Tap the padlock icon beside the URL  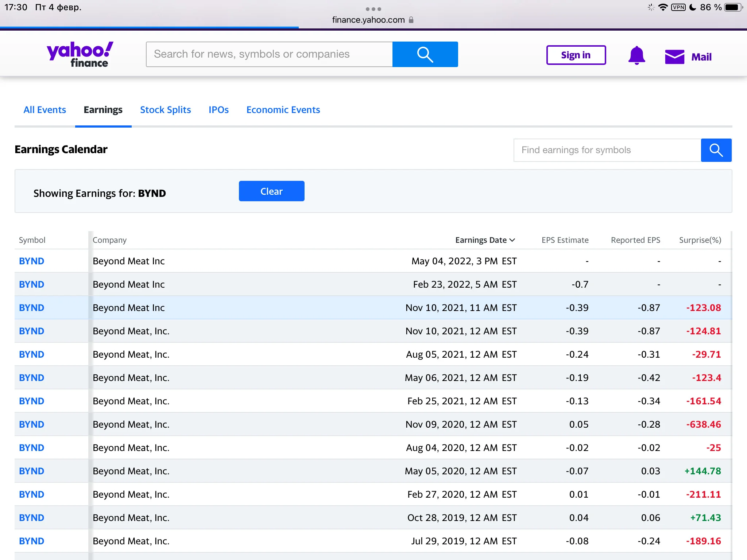point(411,20)
